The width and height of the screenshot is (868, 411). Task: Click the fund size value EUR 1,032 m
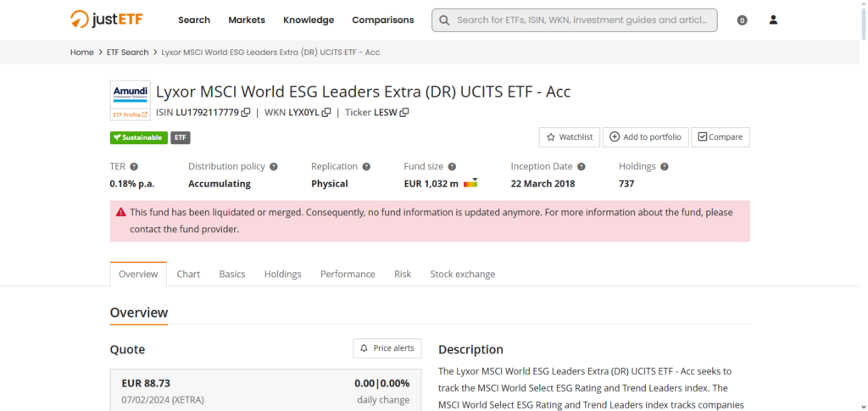pyautogui.click(x=431, y=184)
